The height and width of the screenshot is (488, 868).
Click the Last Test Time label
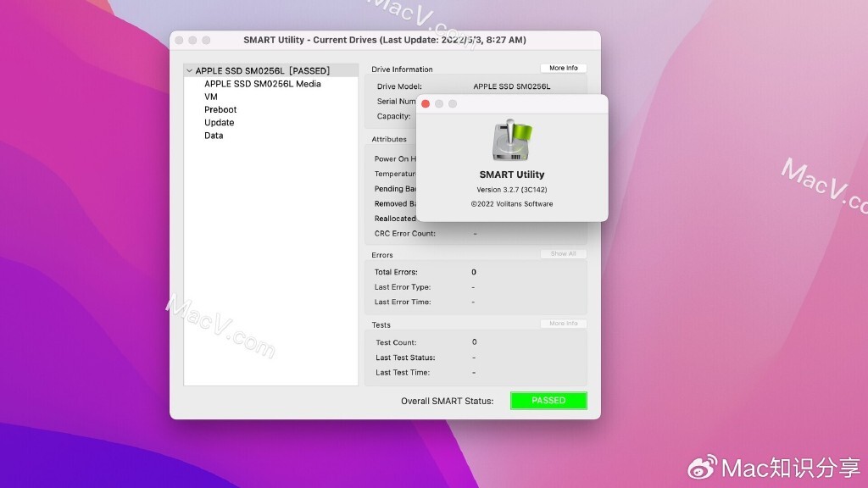coord(403,373)
